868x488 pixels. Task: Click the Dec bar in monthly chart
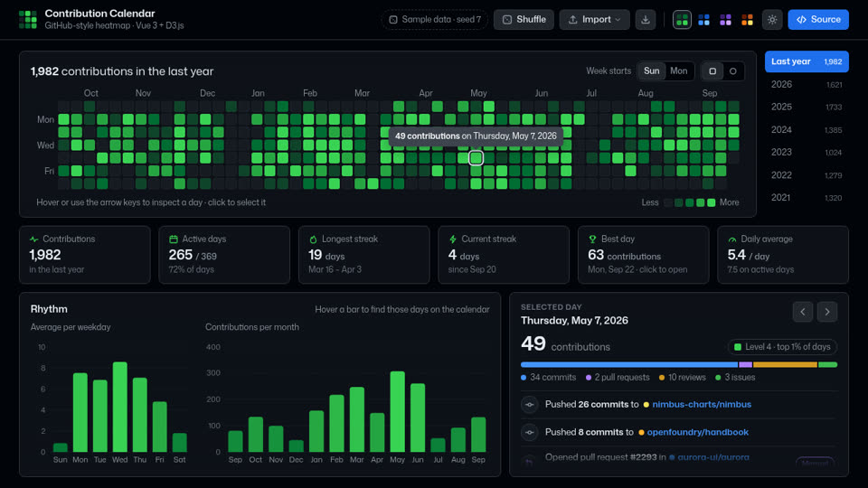pos(297,446)
